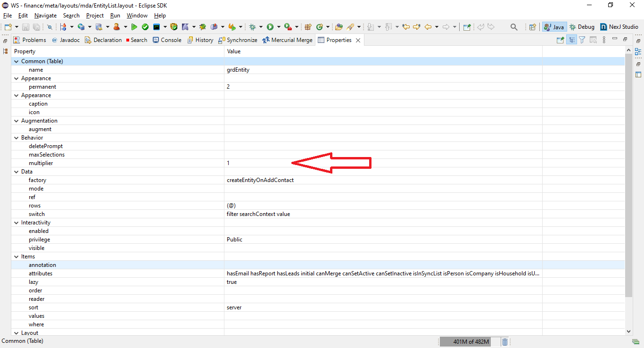The image size is (644, 348).
Task: Click the Run Garbage Collector trash icon
Action: [504, 341]
